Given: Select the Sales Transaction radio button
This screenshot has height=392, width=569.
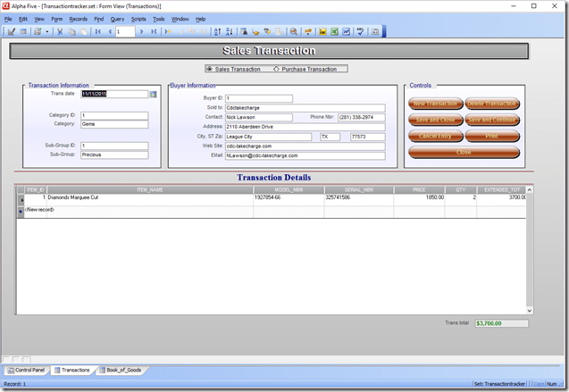Looking at the screenshot, I should [x=209, y=69].
